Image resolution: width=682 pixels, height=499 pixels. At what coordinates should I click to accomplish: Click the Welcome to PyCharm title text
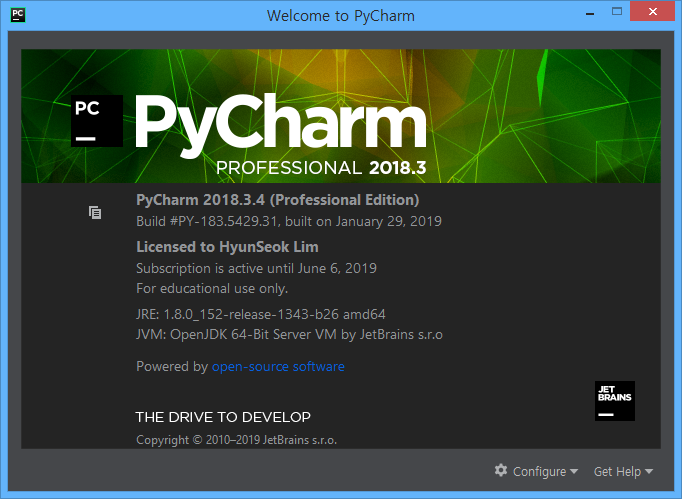341,16
